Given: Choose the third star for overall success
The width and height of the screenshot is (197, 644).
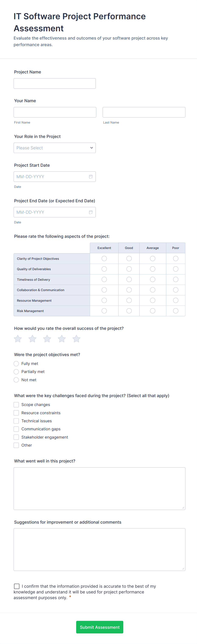Looking at the screenshot, I should pos(47,339).
